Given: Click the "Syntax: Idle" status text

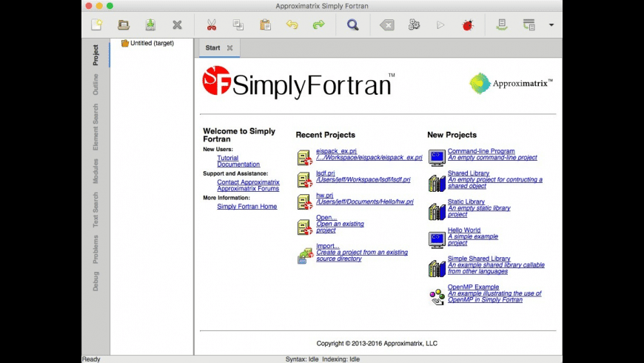Looking at the screenshot, I should pos(302,359).
